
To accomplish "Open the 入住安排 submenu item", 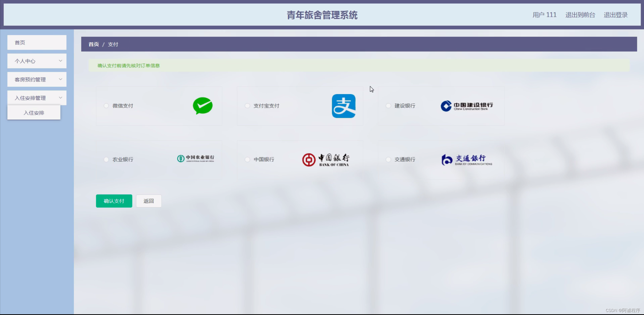I will 34,113.
